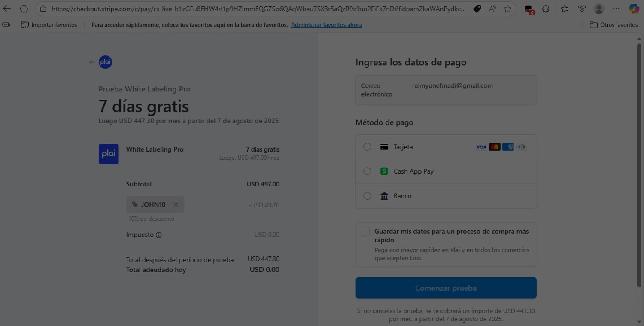Click the browser address bar URL
The height and width of the screenshot is (326, 644).
[258, 9]
